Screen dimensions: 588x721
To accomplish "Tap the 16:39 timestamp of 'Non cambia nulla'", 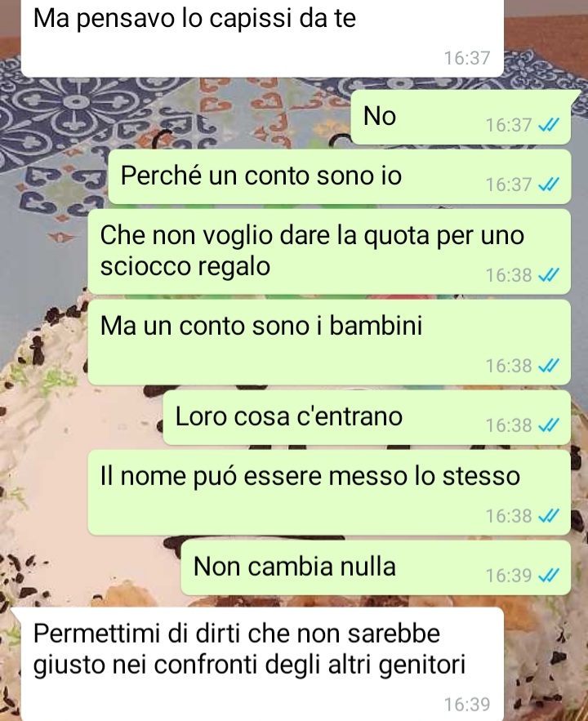I will point(509,576).
